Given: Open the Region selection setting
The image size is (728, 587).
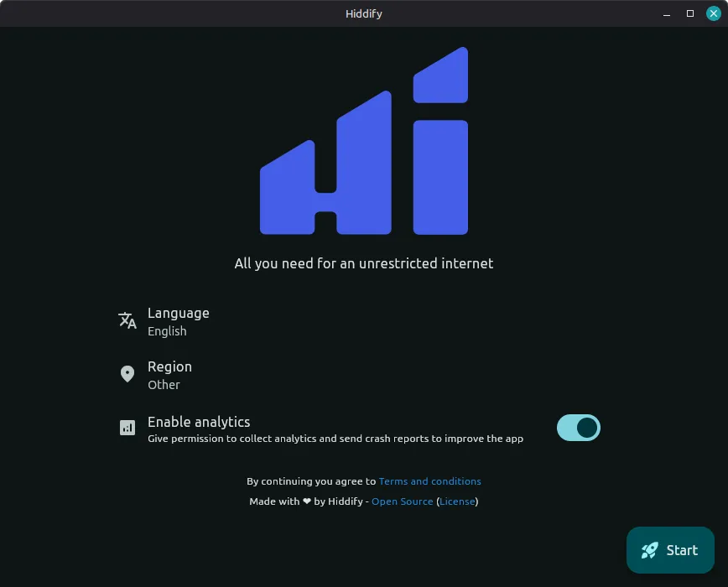Looking at the screenshot, I should pos(364,375).
